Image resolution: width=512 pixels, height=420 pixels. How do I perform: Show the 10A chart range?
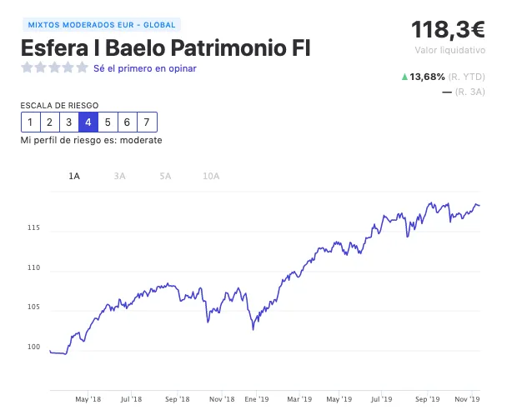tap(211, 176)
